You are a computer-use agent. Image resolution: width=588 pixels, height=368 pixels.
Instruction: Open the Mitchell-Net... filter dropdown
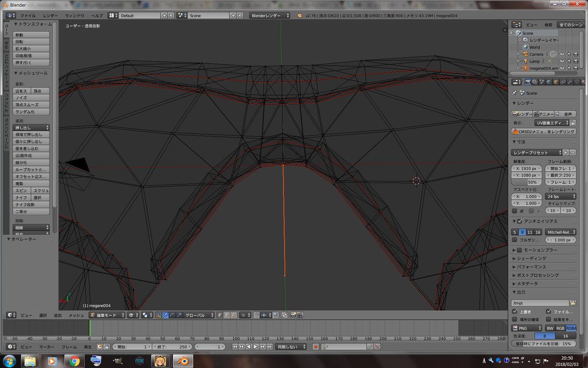tap(561, 232)
